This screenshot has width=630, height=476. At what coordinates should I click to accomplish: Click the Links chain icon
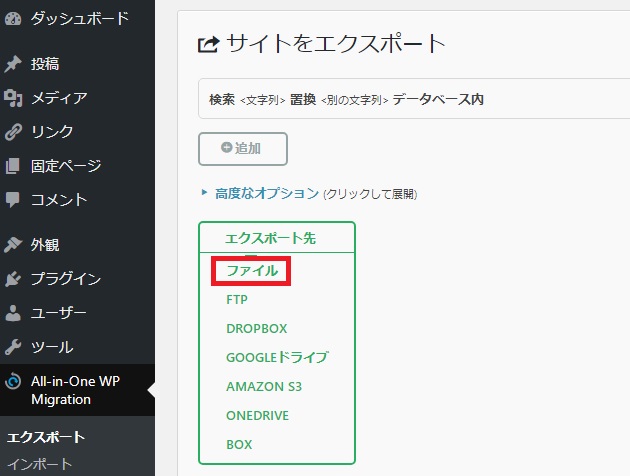click(13, 132)
